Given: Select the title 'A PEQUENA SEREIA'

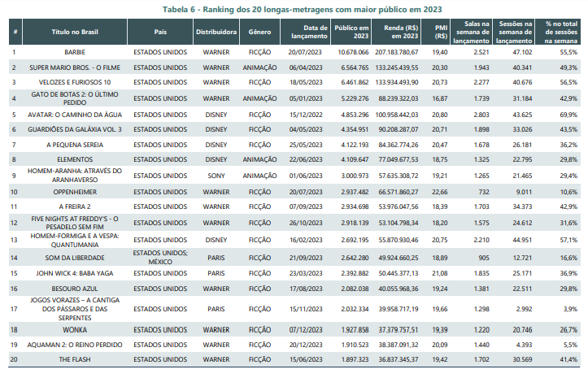Looking at the screenshot, I should (x=75, y=145).
